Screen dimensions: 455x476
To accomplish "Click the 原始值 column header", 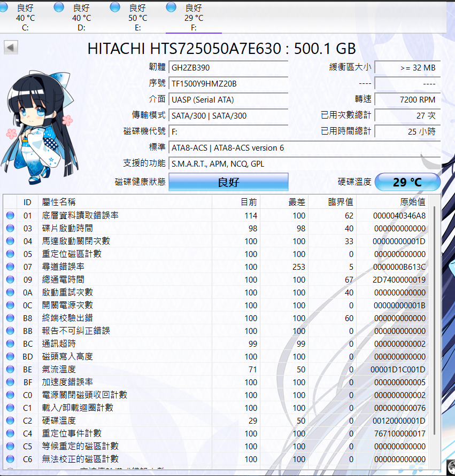I will [392, 202].
